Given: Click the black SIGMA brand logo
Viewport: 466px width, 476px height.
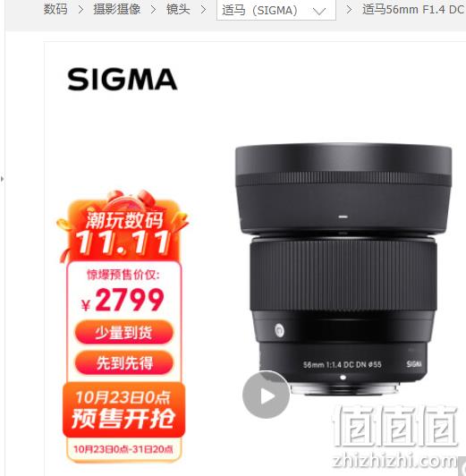Looking at the screenshot, I should 123,80.
